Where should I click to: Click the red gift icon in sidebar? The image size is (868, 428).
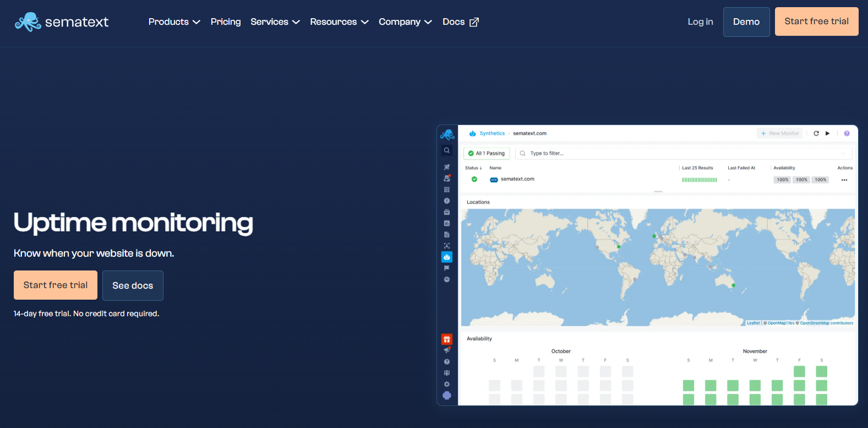click(447, 339)
